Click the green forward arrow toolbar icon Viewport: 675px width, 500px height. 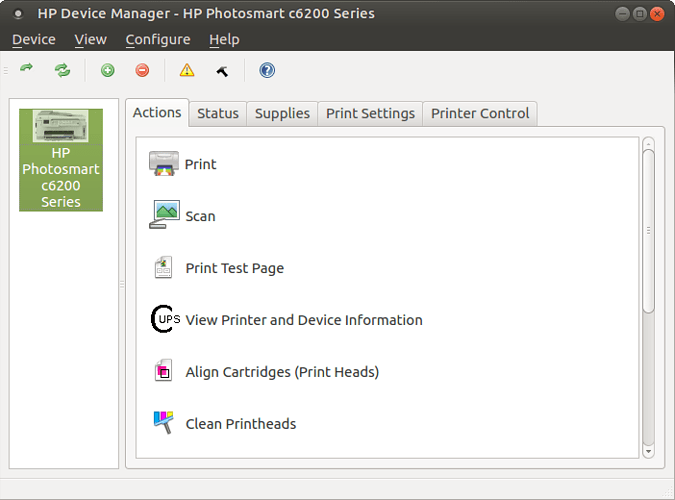coord(27,69)
